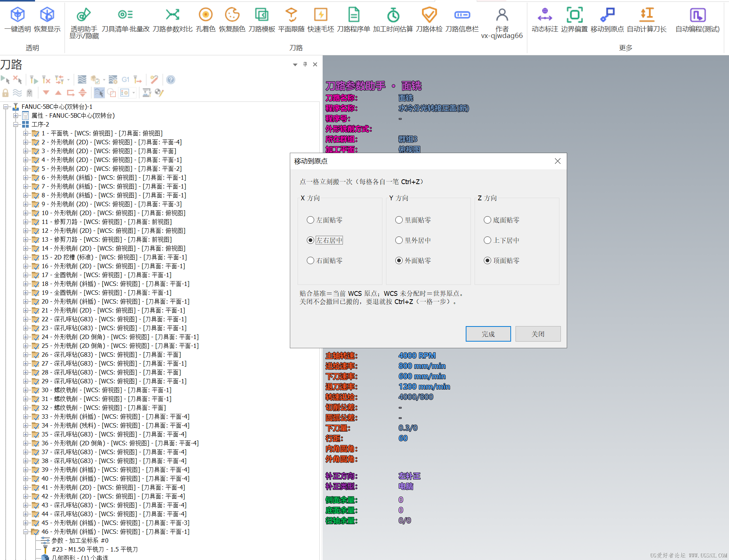Expand 属性 - FANUC-5BC中心 node
The height and width of the screenshot is (560, 729).
tap(16, 115)
